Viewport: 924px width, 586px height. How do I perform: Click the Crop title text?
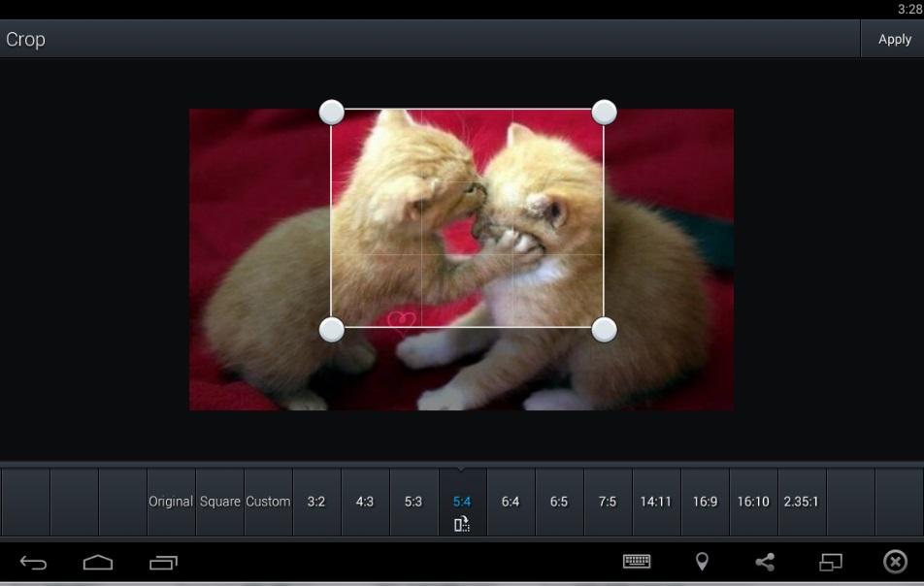pyautogui.click(x=25, y=40)
